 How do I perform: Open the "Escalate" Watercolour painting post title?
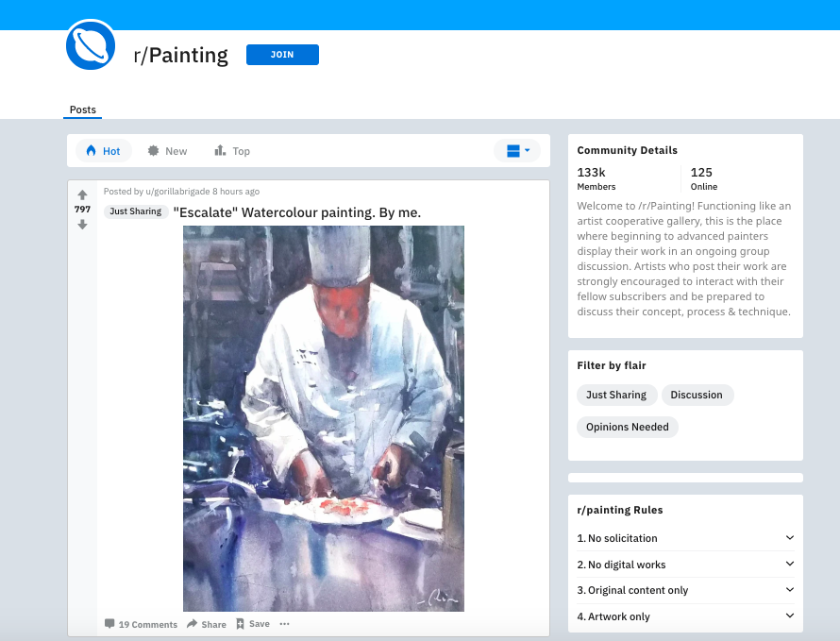[x=297, y=212]
